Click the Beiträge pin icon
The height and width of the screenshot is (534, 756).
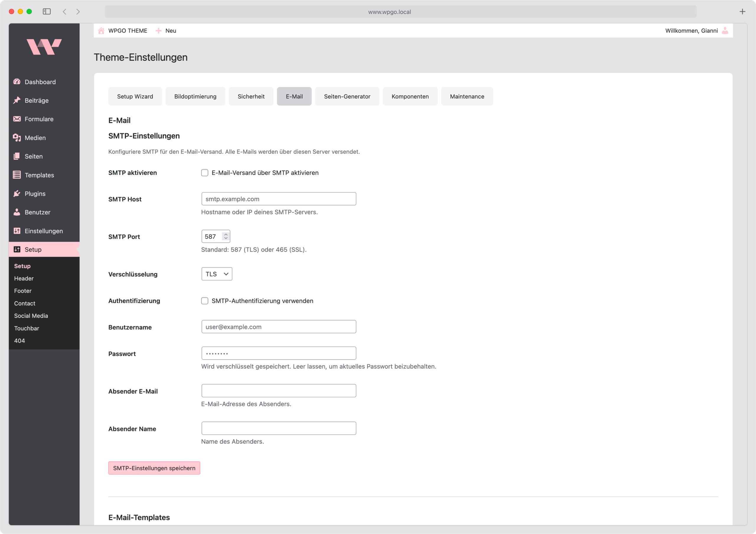pyautogui.click(x=17, y=100)
